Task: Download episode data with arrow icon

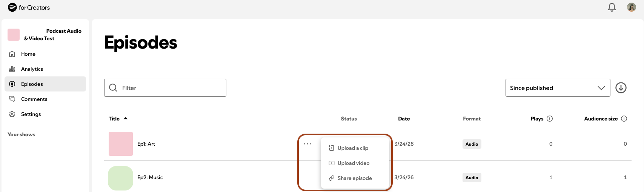Action: [621, 88]
